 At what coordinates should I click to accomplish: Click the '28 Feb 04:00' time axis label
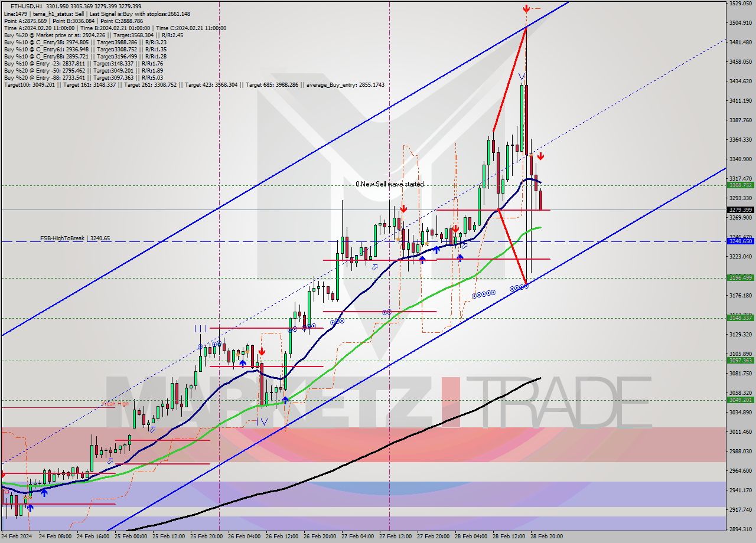click(x=471, y=537)
